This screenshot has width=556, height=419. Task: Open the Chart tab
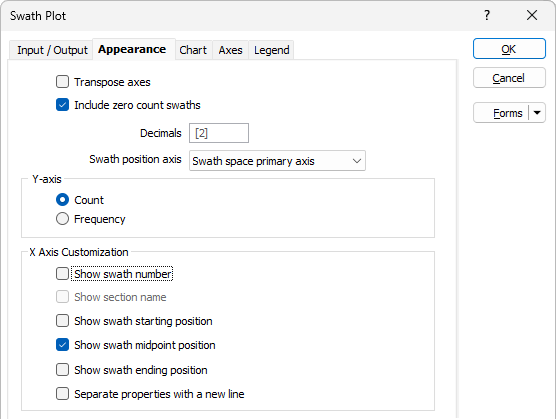(x=193, y=50)
